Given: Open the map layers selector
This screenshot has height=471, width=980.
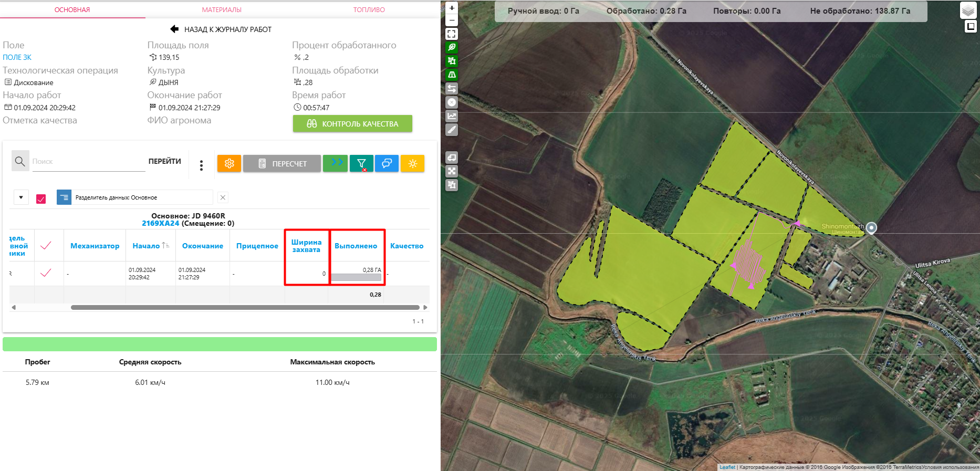Looking at the screenshot, I should pos(968,10).
